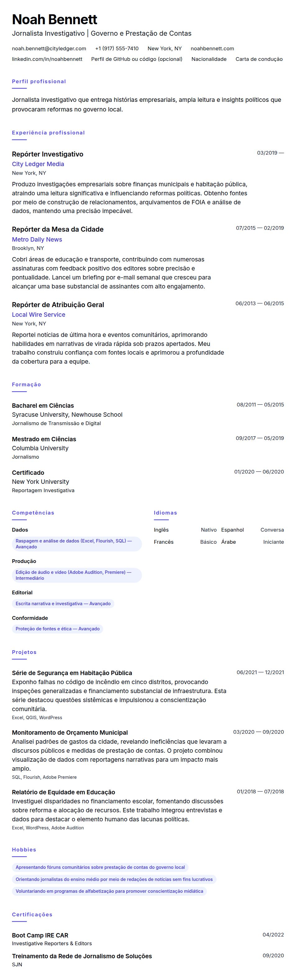Screen dimensions: 296x980
Task: Select the Edição de áudio e vídeo skill tag
Action: tap(77, 575)
